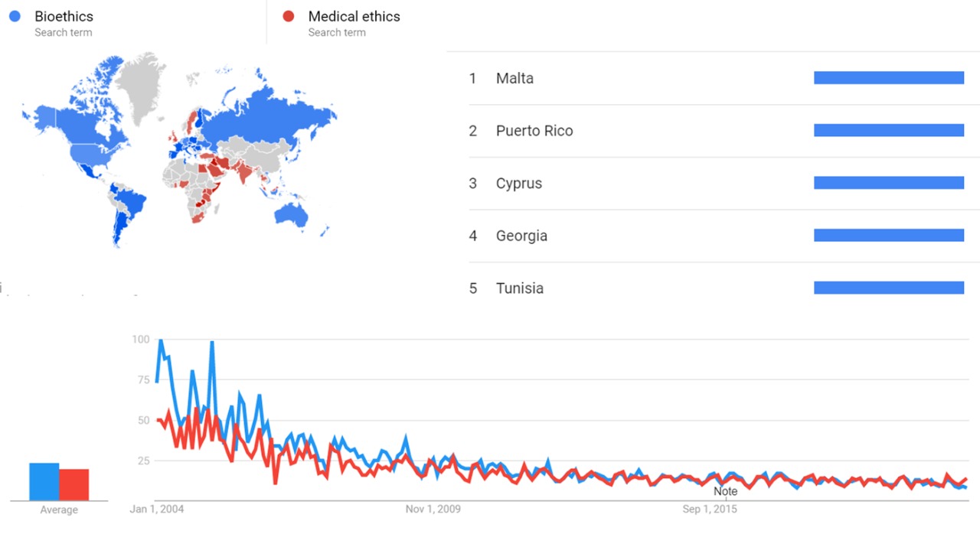This screenshot has width=980, height=534.
Task: Open Malta in the region ranking
Action: pos(514,78)
